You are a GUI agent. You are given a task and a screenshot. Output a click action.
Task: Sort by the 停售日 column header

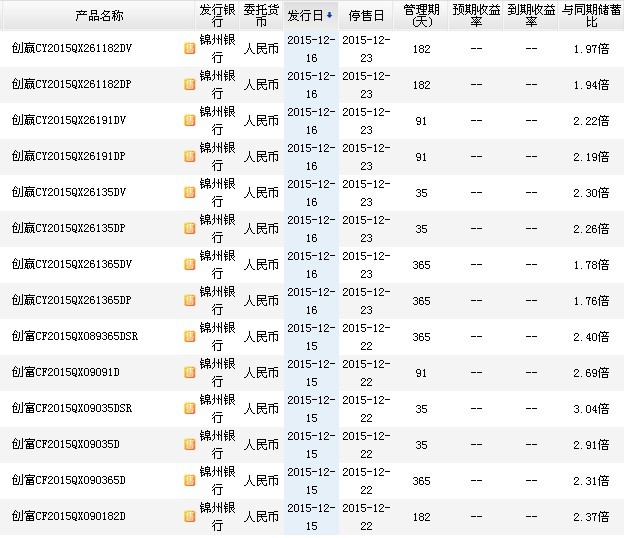point(366,16)
